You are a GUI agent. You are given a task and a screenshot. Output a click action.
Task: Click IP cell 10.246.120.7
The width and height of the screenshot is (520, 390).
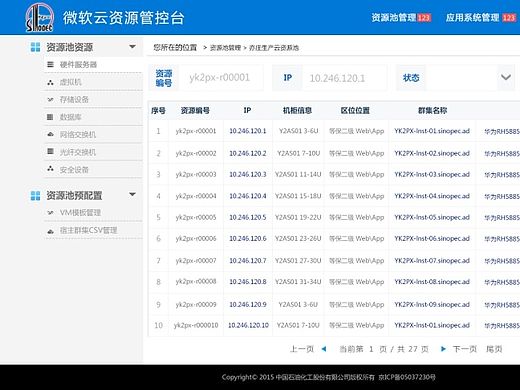248,260
